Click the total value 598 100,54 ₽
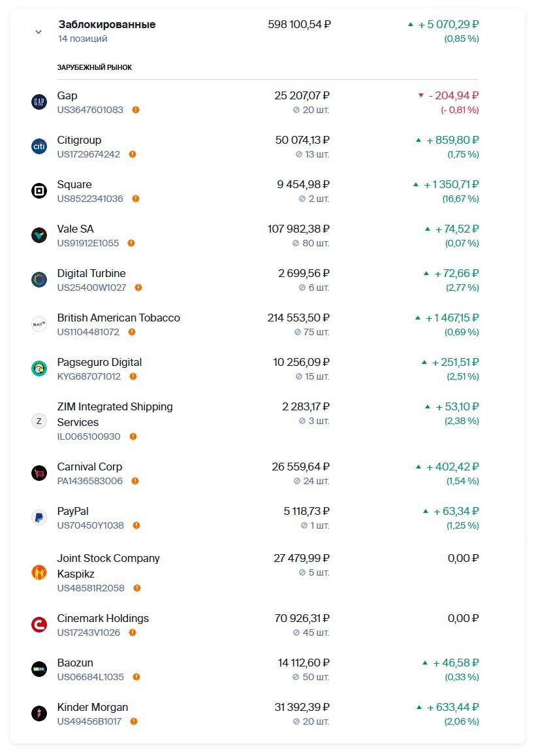 click(x=300, y=25)
